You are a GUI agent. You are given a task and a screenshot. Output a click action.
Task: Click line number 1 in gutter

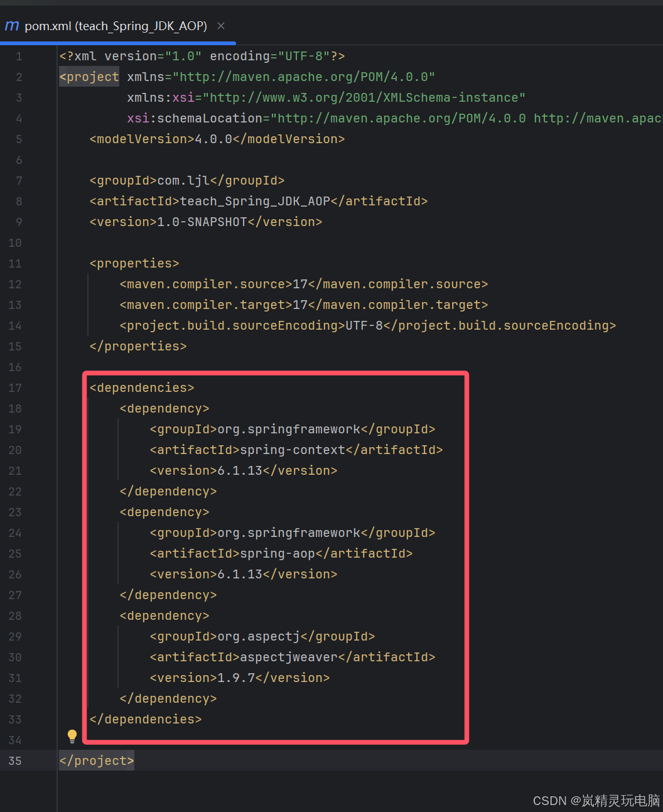click(19, 56)
